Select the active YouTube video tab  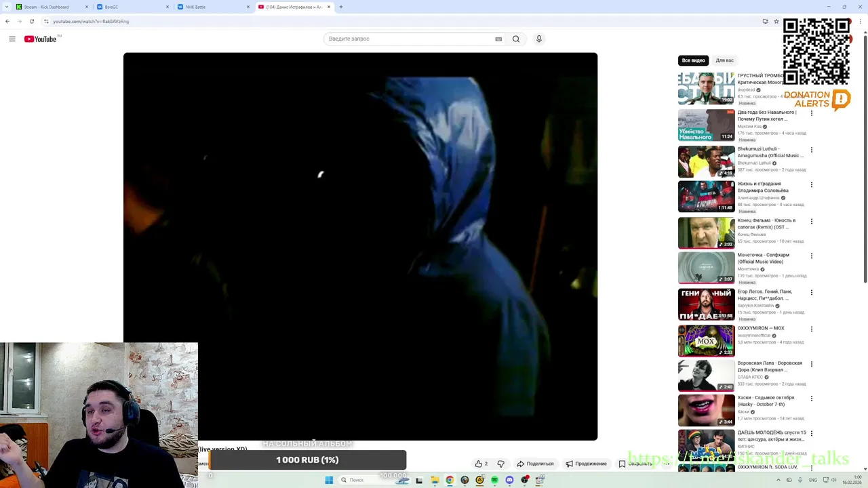(293, 7)
